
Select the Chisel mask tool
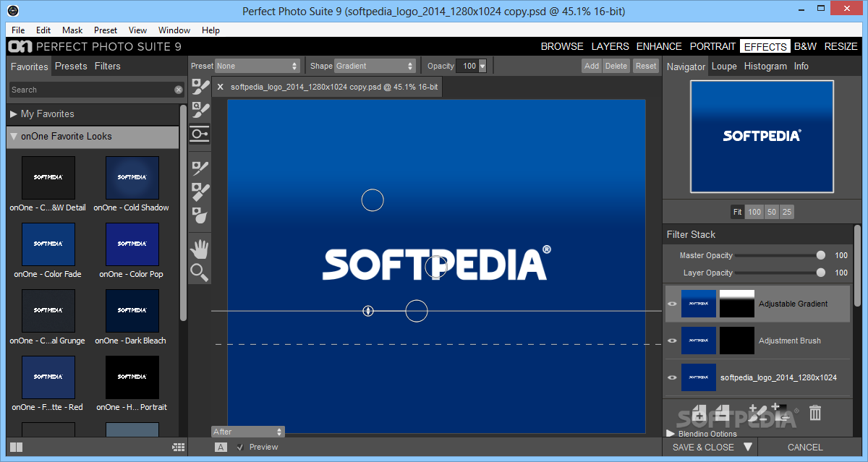200,192
